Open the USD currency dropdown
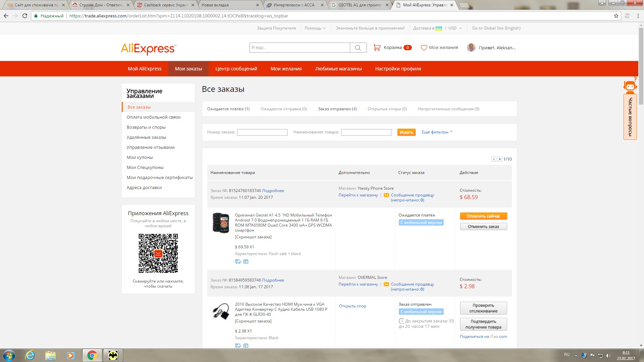The height and width of the screenshot is (362, 644). click(x=455, y=28)
